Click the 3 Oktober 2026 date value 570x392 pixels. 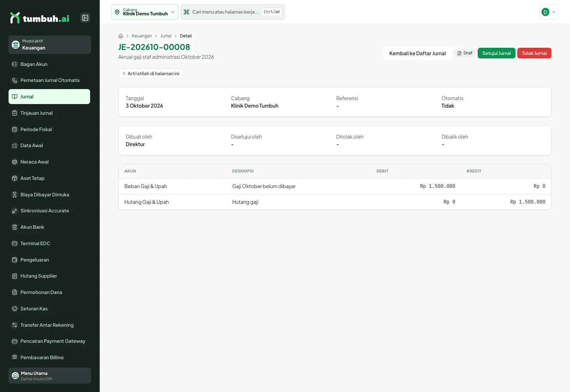click(x=144, y=106)
